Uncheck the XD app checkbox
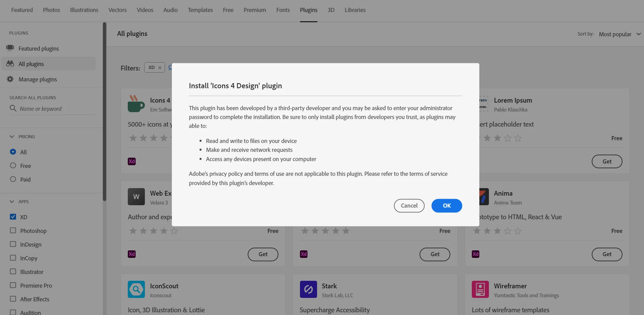Viewport: 644px width, 315px height. [13, 216]
